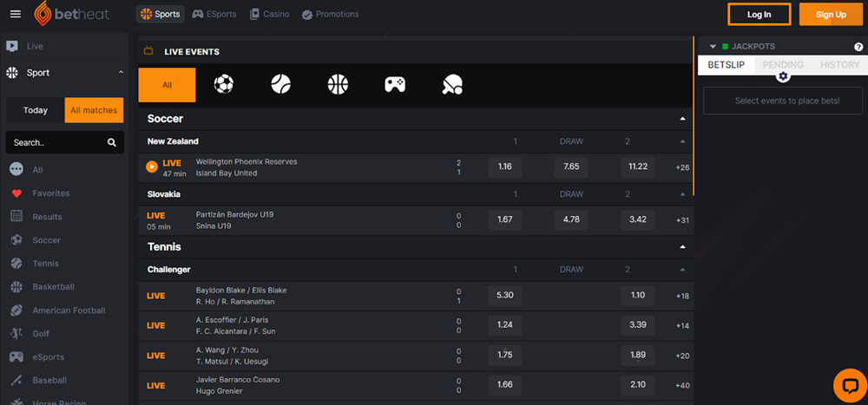The width and height of the screenshot is (868, 405).
Task: Select the All live events filter
Action: (x=167, y=85)
